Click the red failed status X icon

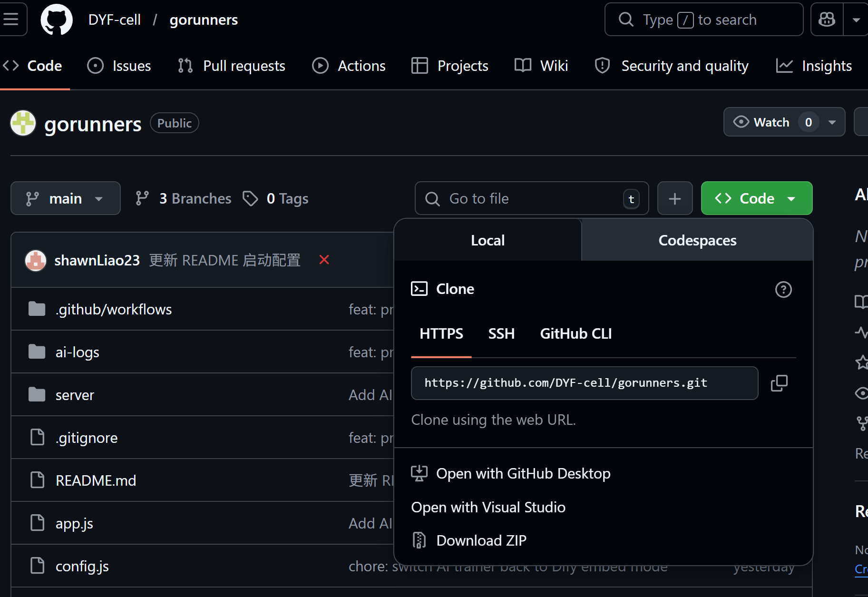click(x=324, y=260)
